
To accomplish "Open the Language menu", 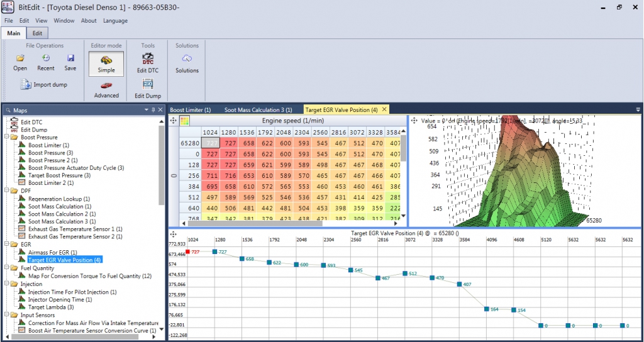I will click(x=116, y=21).
